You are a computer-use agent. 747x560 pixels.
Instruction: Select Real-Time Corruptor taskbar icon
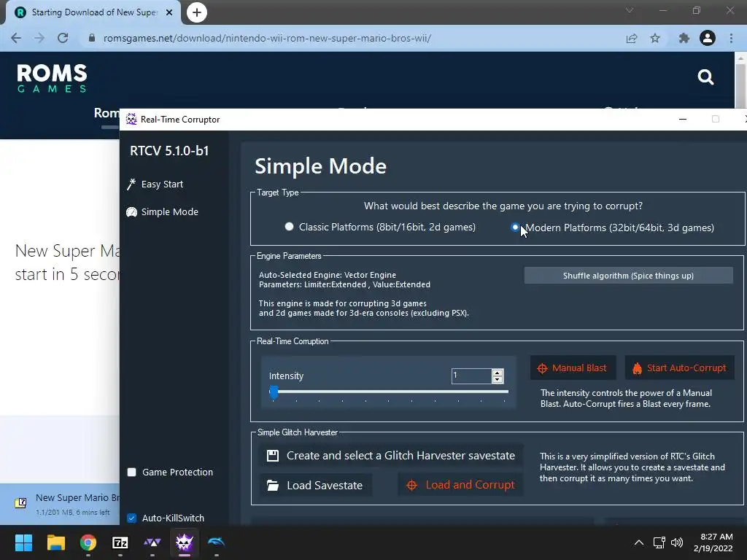185,542
